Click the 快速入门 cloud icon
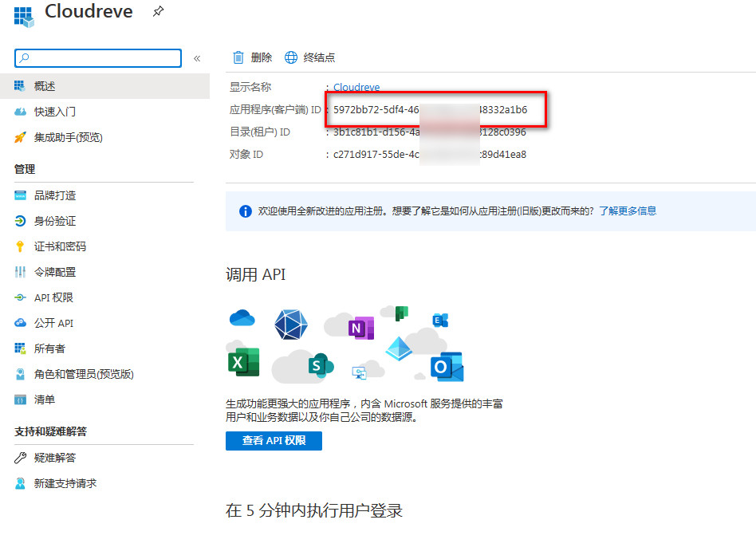This screenshot has height=555, width=756. (20, 112)
